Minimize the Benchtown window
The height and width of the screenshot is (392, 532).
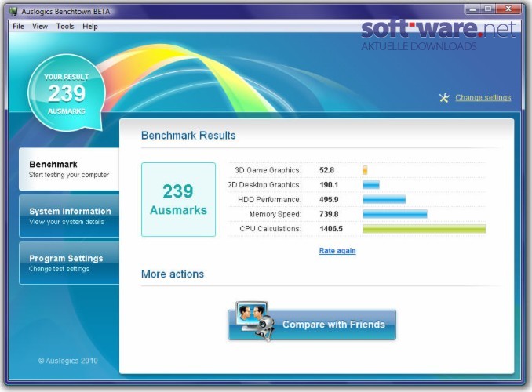click(472, 9)
